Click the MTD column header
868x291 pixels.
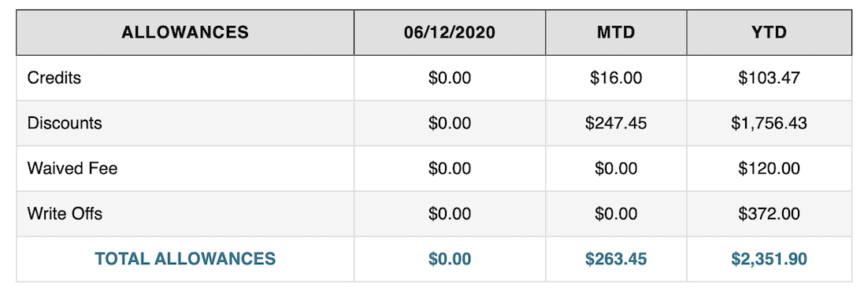coord(616,33)
